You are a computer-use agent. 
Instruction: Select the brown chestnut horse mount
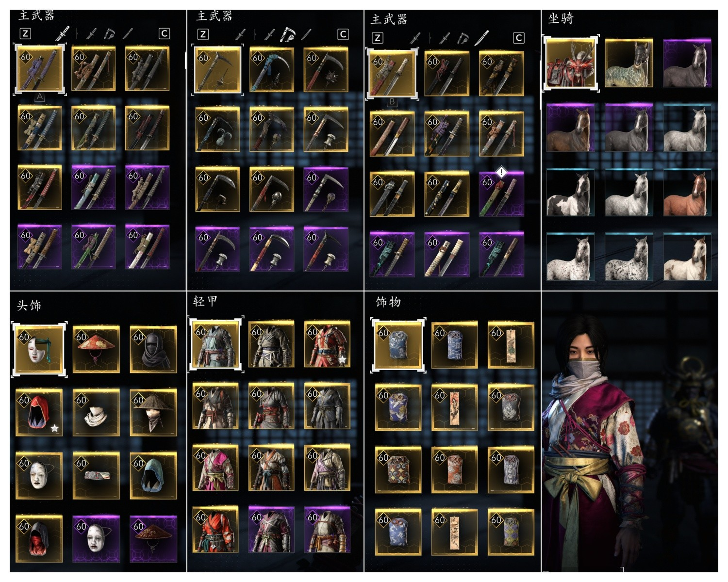coord(687,192)
